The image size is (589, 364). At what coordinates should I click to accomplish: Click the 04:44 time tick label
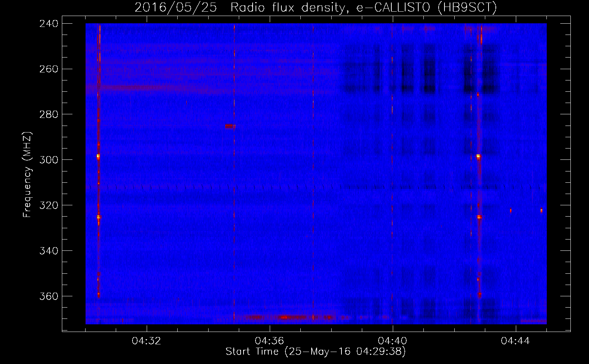[x=515, y=341]
